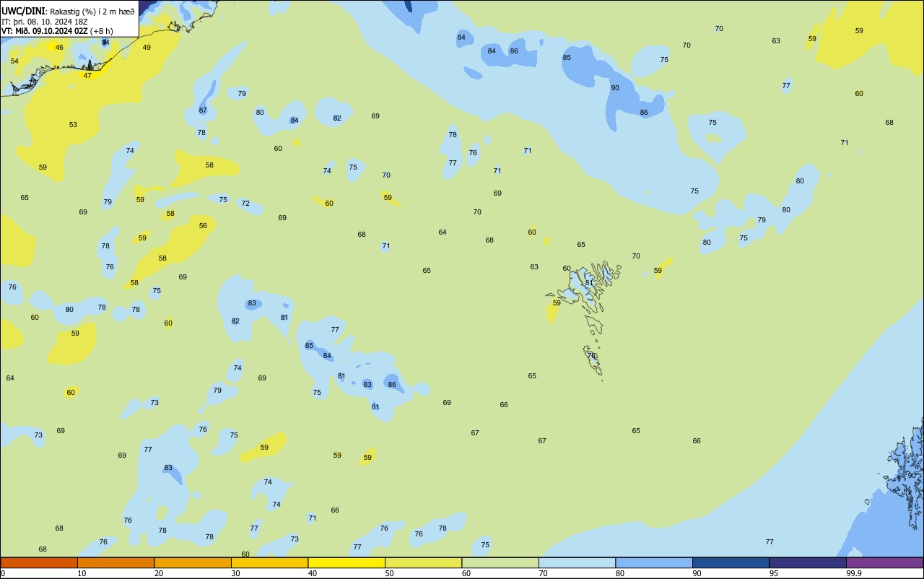Click the title 'UWC/DINI: Rakastig (%) í 2 m hæð'
924x579 pixels.
point(68,11)
